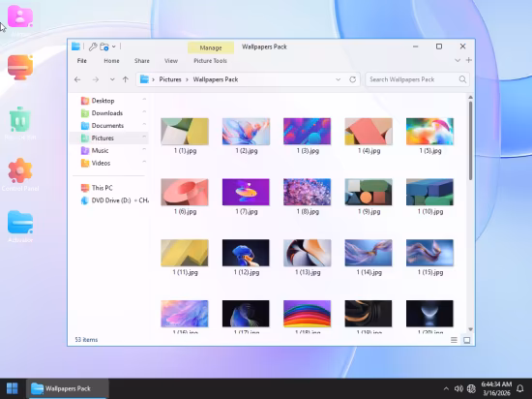Click the scrollbar up arrow
Image resolution: width=532 pixels, height=399 pixels.
(x=471, y=98)
